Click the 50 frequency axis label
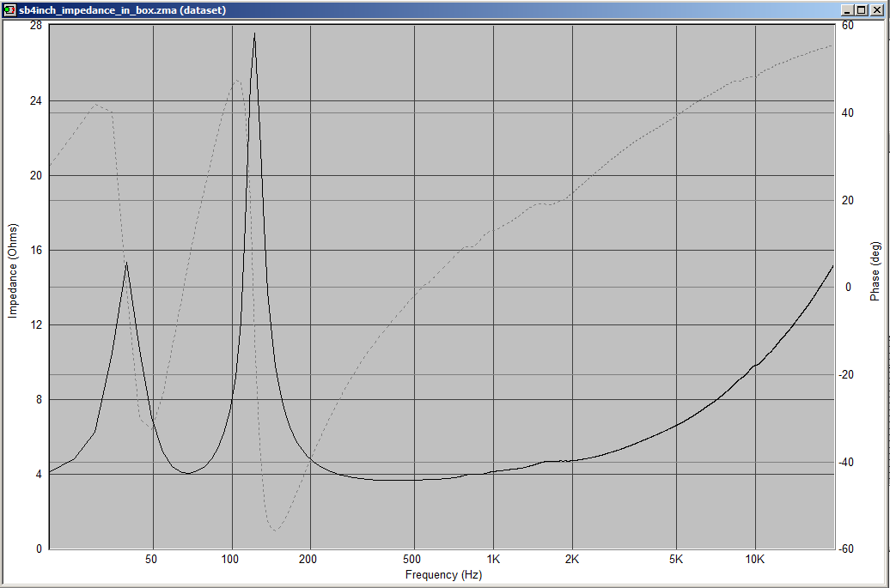Image resolution: width=890 pixels, height=588 pixels. tap(151, 559)
